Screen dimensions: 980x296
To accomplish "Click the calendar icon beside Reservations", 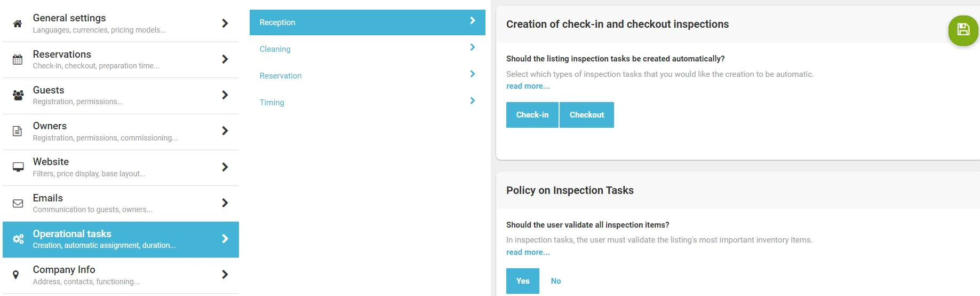I will click(x=18, y=59).
